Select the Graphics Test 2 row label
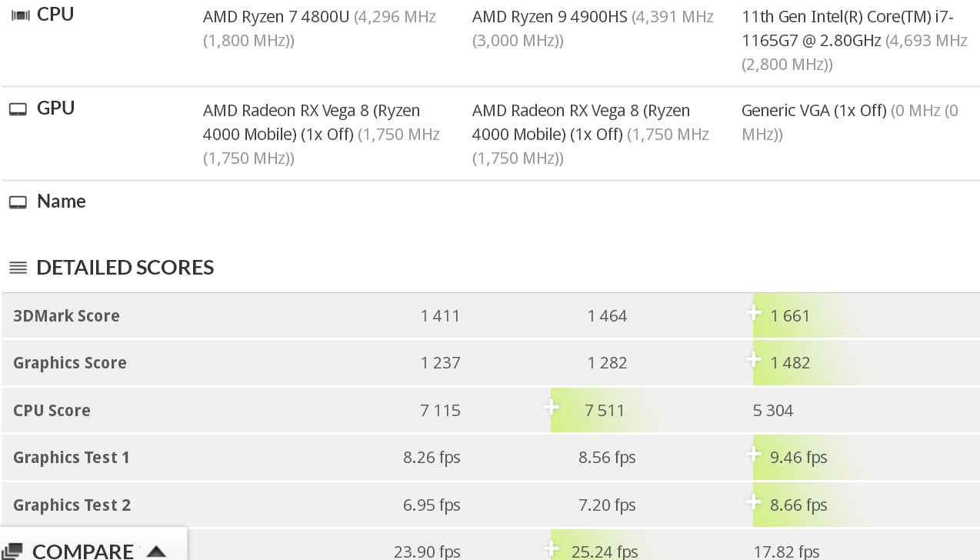980x560 pixels. 72,505
